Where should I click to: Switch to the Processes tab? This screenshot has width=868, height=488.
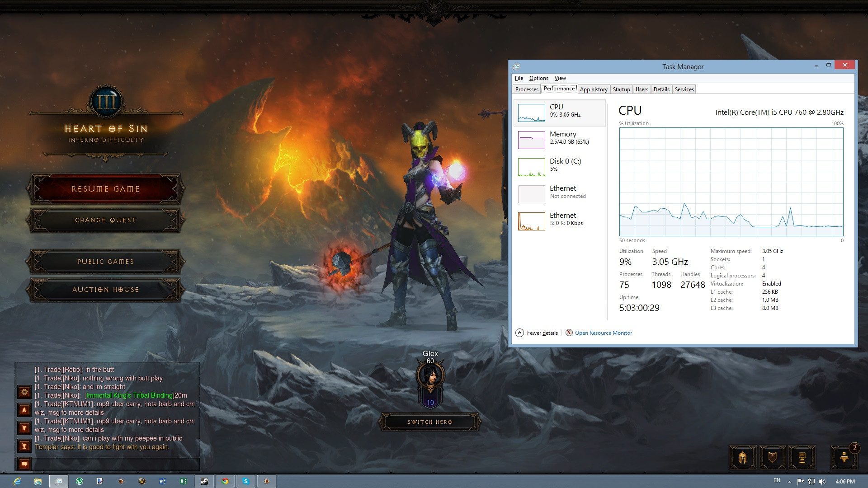[527, 89]
